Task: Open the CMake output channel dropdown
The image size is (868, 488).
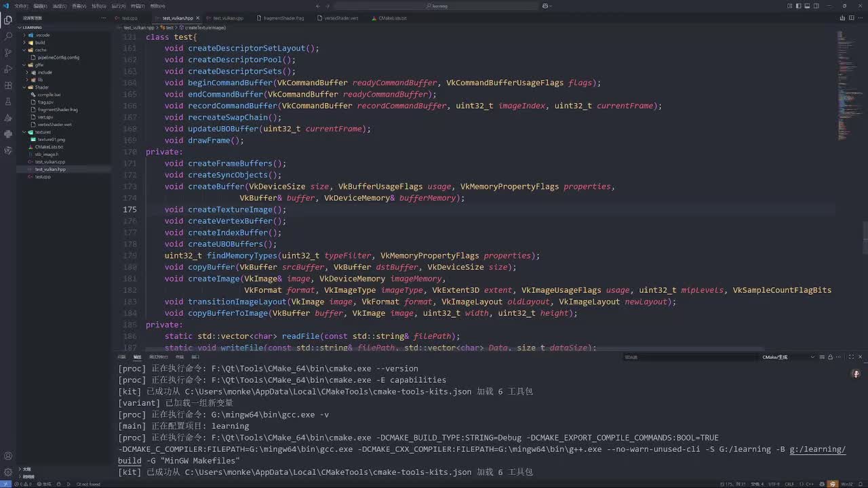Action: [787, 357]
